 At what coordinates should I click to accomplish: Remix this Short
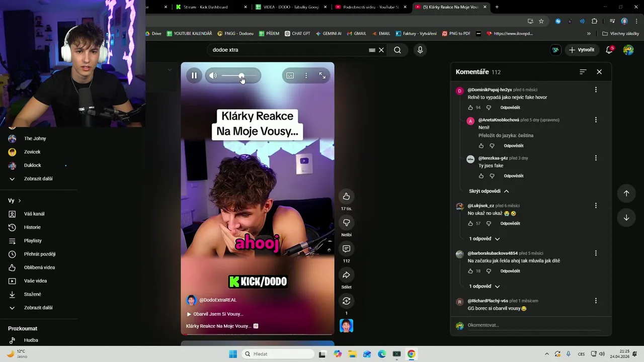pos(346,301)
